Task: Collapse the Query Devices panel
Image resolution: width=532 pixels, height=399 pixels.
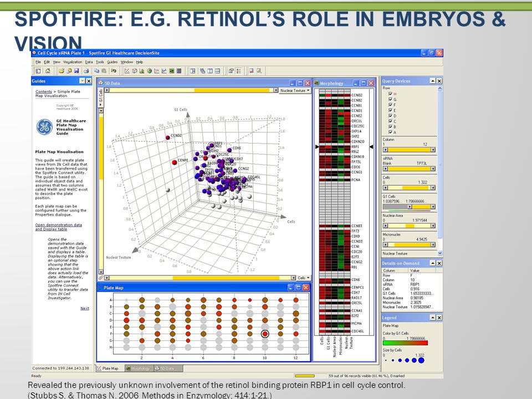Action: coord(433,81)
